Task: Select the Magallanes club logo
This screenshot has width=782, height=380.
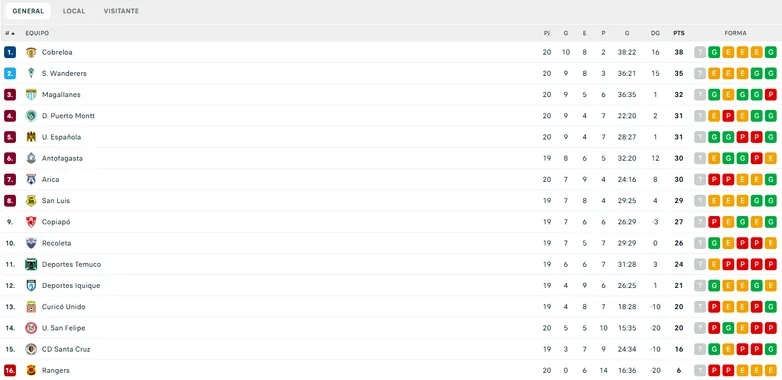Action: 31,95
